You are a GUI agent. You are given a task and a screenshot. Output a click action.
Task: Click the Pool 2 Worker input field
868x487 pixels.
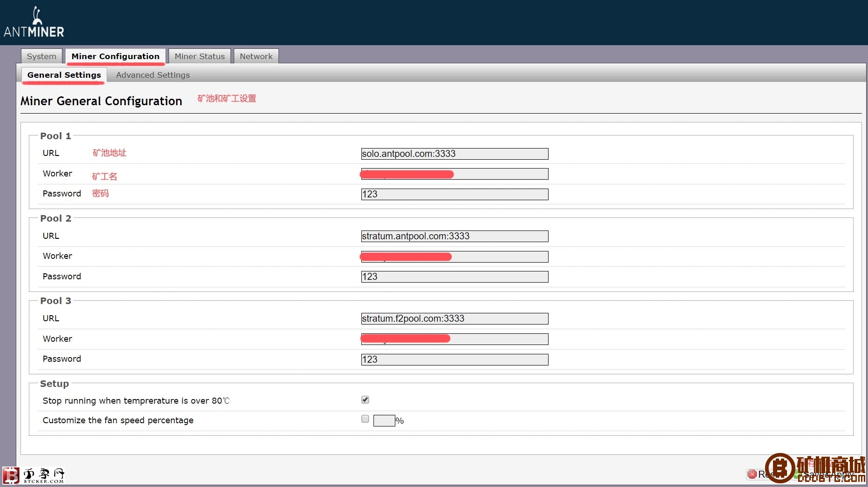click(454, 257)
